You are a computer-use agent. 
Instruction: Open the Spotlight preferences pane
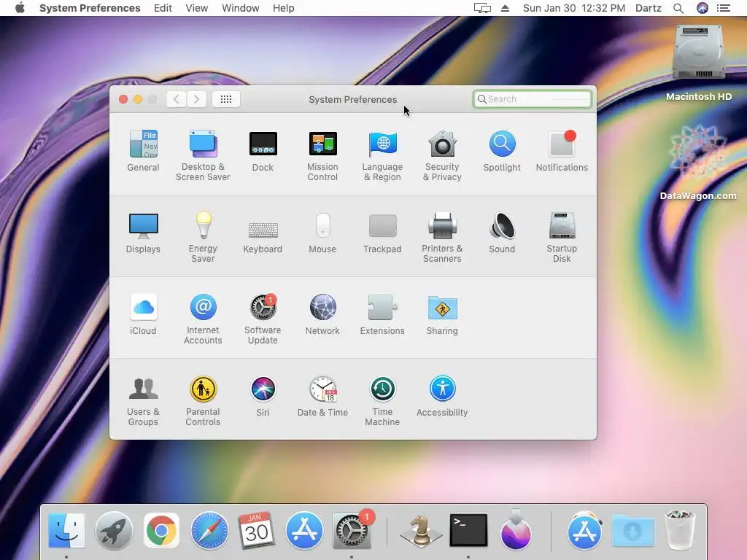point(502,151)
